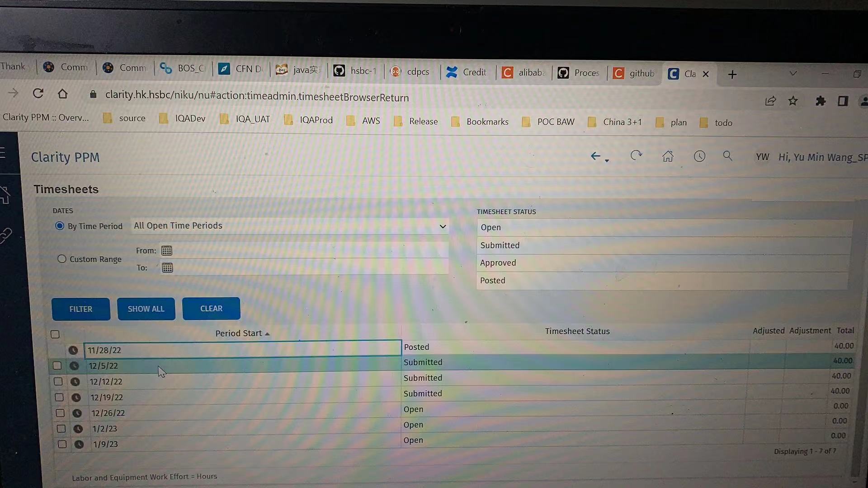Screen dimensions: 868x488
Task: Select the CLEAR button
Action: point(211,309)
